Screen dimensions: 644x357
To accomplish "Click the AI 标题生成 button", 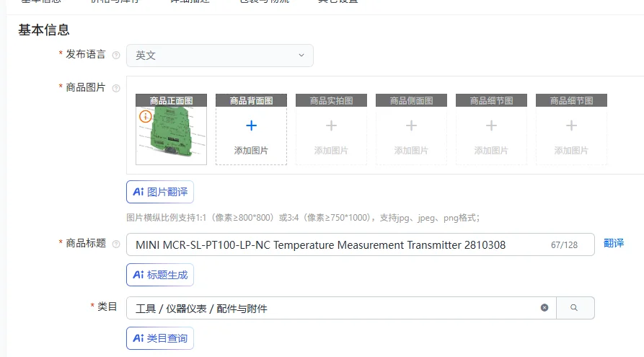I will [160, 275].
